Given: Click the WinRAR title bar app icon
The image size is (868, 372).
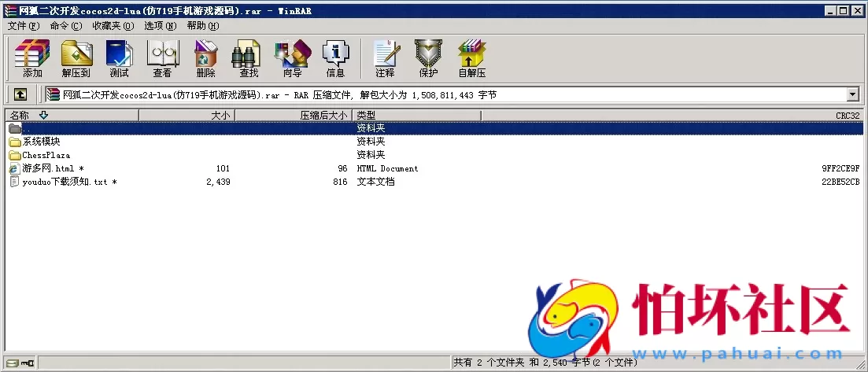Looking at the screenshot, I should [x=10, y=10].
